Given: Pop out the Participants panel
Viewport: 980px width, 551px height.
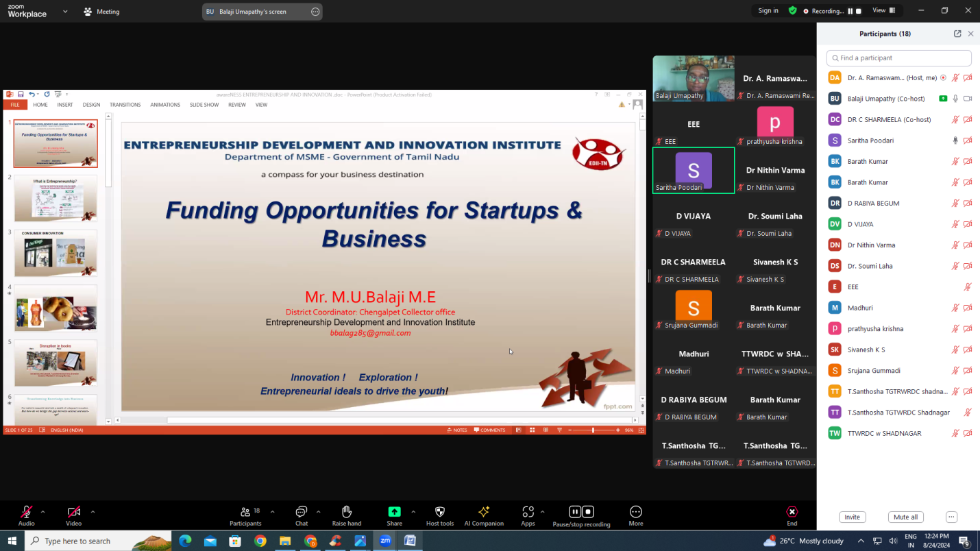Looking at the screenshot, I should 957,34.
